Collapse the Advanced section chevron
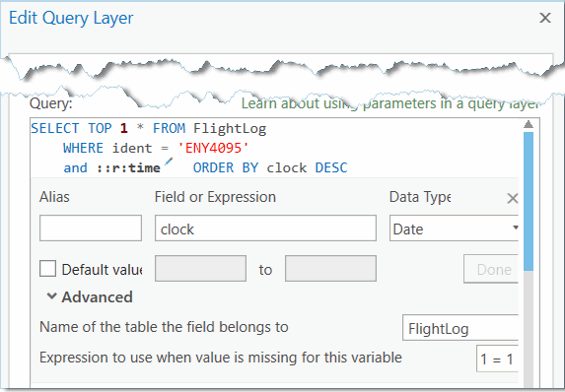Screen dimensions: 565x392 [x=52, y=296]
